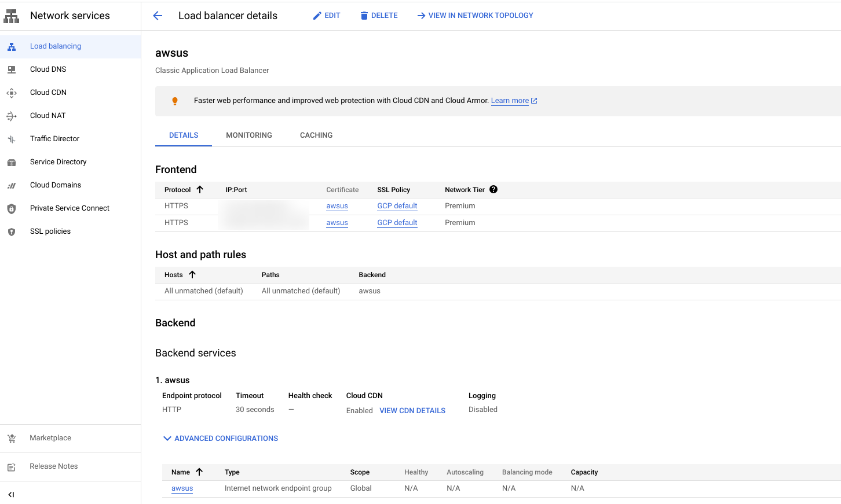Click the SSL policies shield icon
Screen dimensions: 841x504
pyautogui.click(x=12, y=232)
